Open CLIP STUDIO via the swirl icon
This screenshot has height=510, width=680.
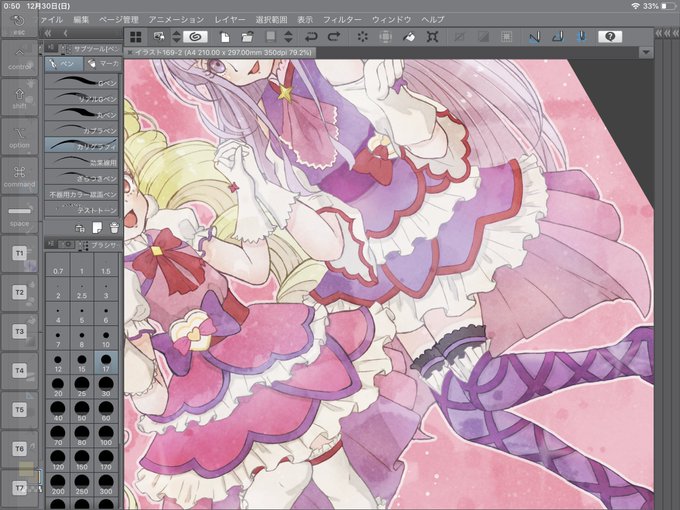click(x=195, y=37)
